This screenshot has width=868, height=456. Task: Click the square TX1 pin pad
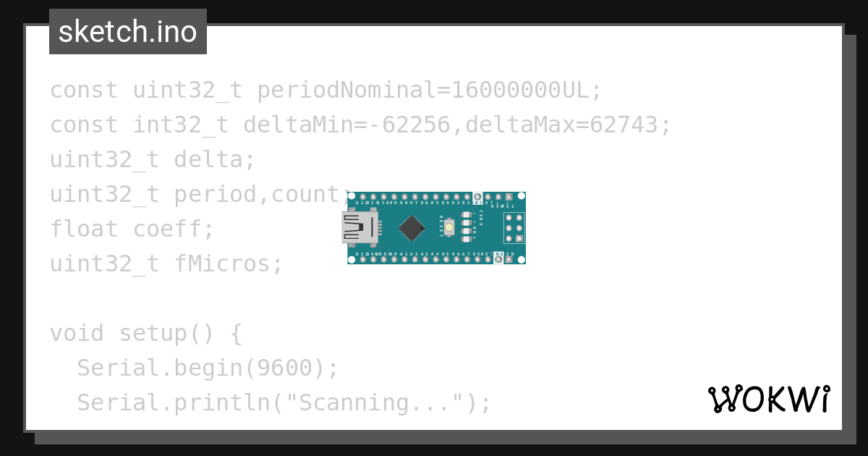point(509,197)
